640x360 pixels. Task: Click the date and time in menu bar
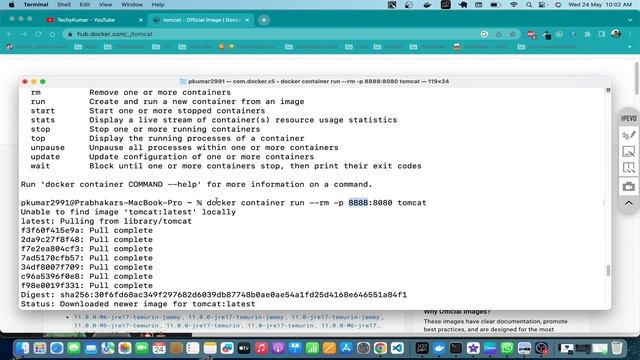pos(600,4)
